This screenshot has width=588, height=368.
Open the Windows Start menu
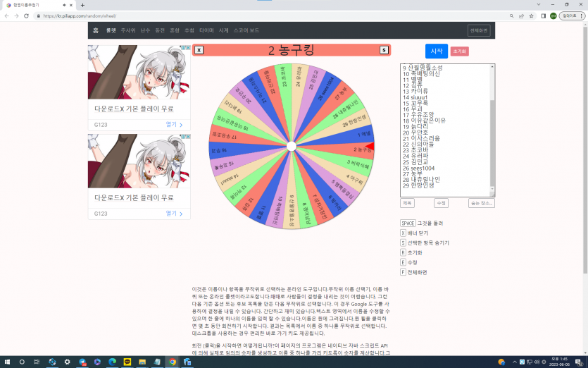7,362
